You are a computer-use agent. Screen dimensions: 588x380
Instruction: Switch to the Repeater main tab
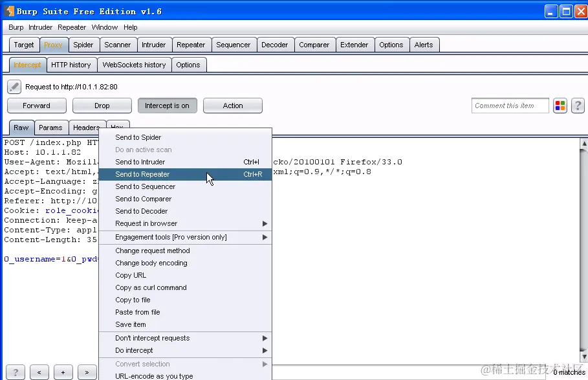191,45
